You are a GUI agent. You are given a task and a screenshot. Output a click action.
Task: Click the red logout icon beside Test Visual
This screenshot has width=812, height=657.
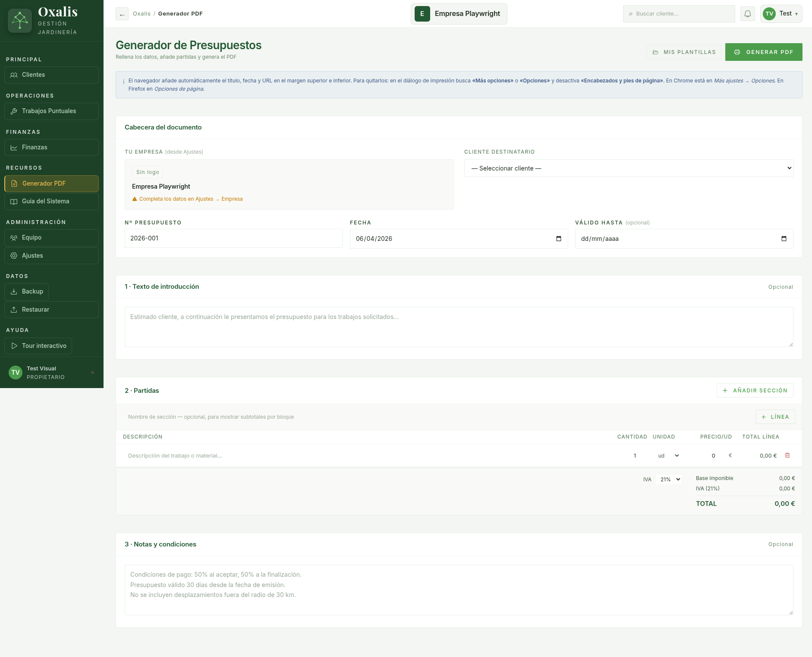tap(92, 373)
